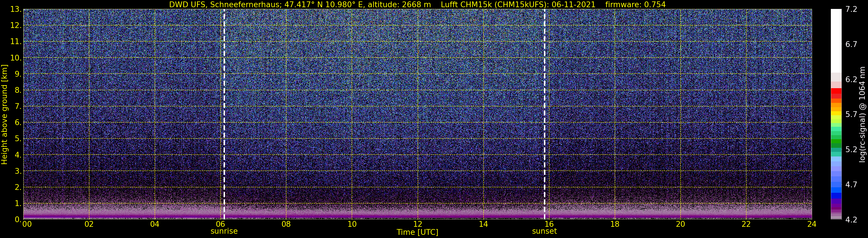Click the height axis tick label 4.
This screenshot has height=238, width=868.
tap(18, 155)
